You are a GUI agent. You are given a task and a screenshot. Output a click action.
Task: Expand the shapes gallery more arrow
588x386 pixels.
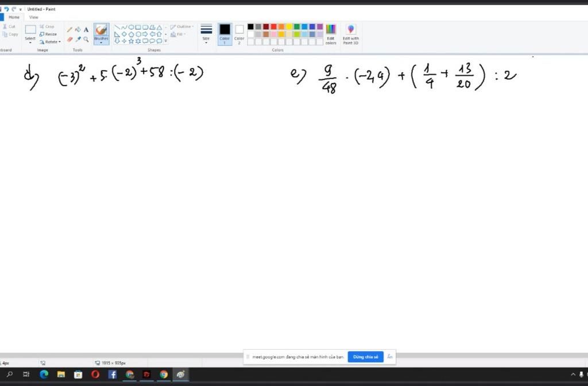click(x=166, y=41)
